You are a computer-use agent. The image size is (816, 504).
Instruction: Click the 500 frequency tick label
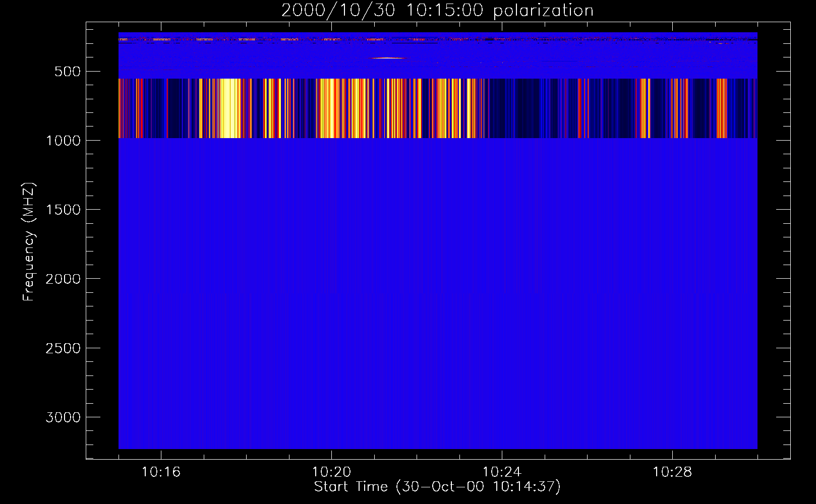tap(68, 72)
